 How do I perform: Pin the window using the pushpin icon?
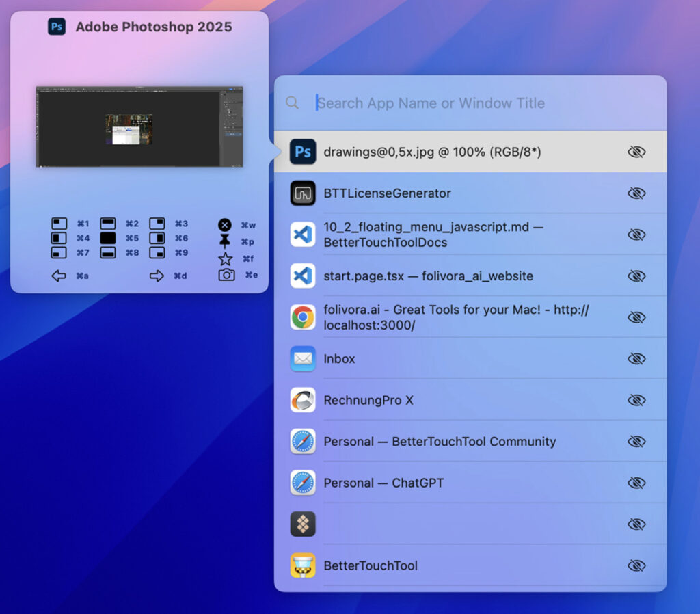point(224,239)
